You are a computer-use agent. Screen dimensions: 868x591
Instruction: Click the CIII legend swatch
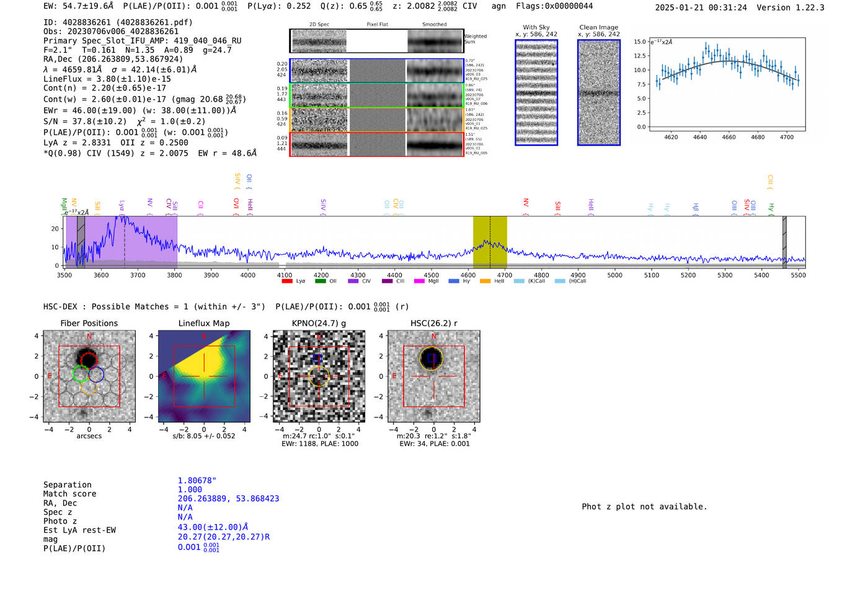pyautogui.click(x=387, y=282)
